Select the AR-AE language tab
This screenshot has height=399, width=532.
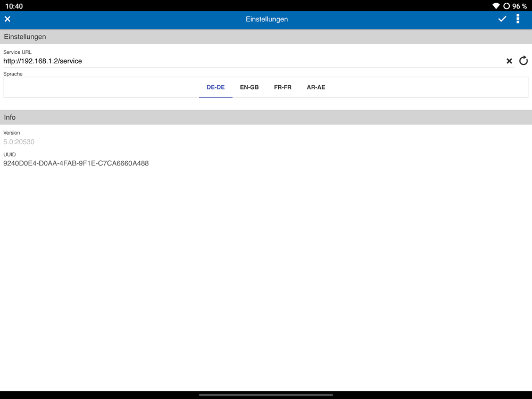pos(316,87)
